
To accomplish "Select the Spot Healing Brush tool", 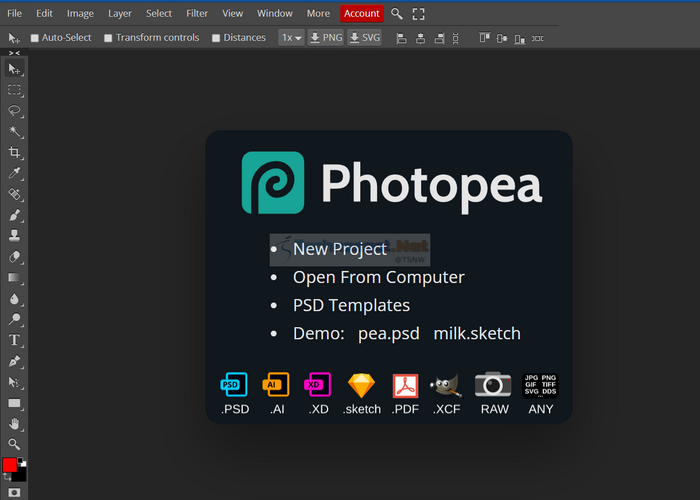I will (14, 194).
